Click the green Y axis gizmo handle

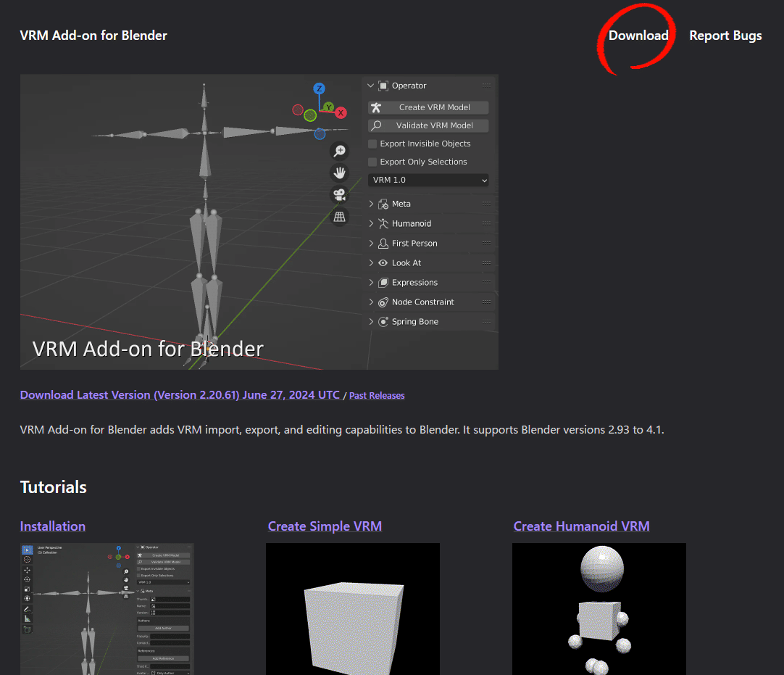328,107
